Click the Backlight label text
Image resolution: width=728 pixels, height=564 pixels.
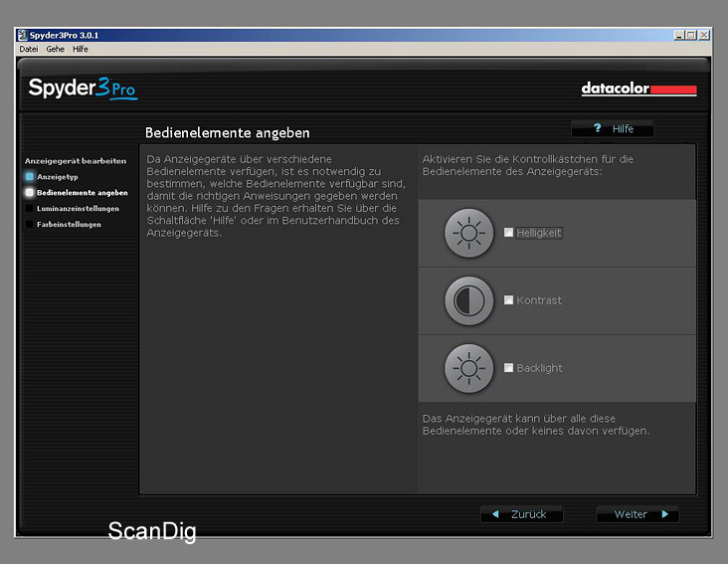tap(539, 368)
